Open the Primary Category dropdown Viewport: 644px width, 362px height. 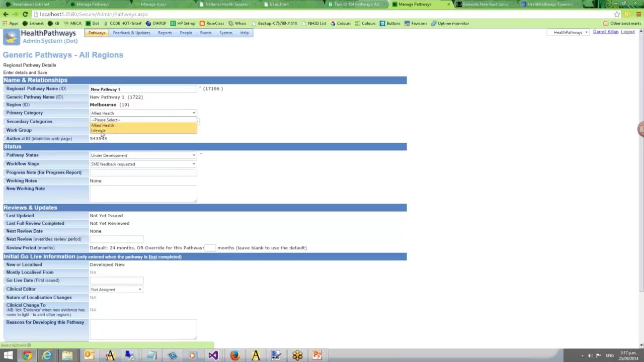point(143,113)
